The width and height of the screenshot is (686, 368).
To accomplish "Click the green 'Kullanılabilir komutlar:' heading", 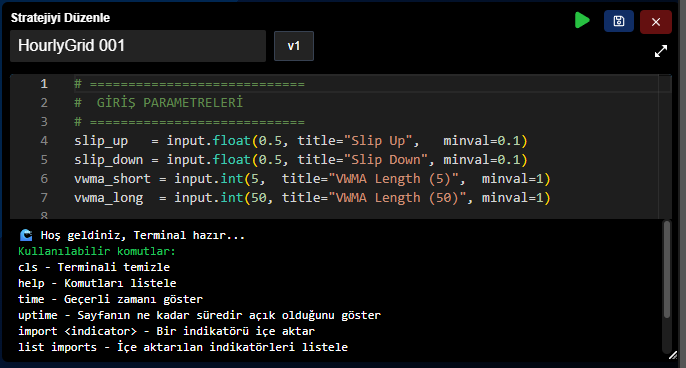I will (97, 251).
